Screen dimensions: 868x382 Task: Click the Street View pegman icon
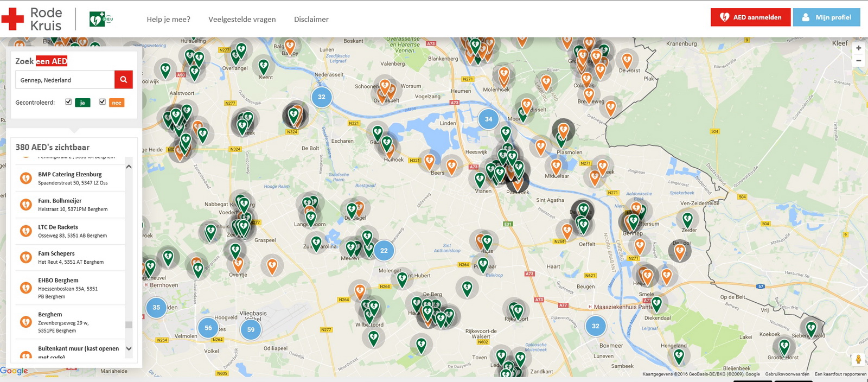[858, 359]
